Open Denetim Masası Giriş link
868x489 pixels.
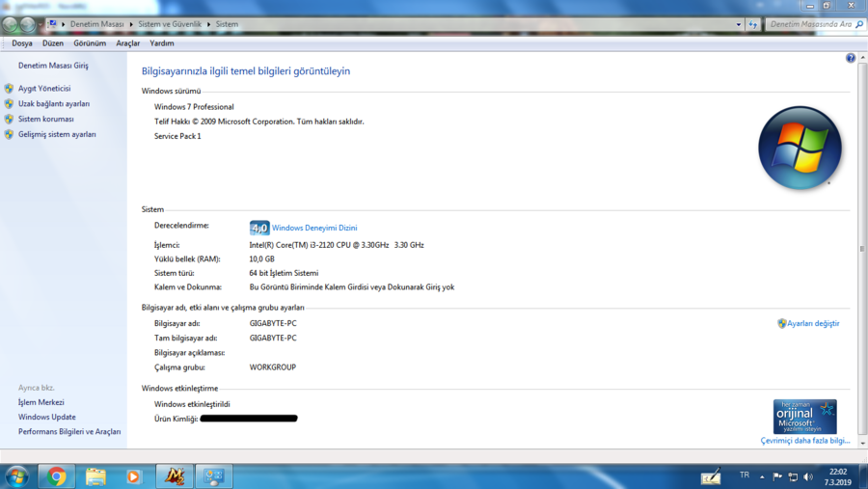coord(53,66)
